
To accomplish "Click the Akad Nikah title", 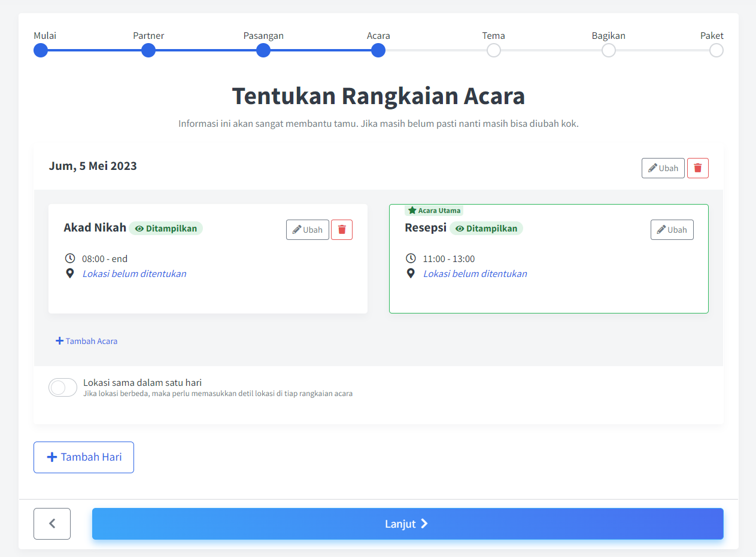I will click(95, 227).
